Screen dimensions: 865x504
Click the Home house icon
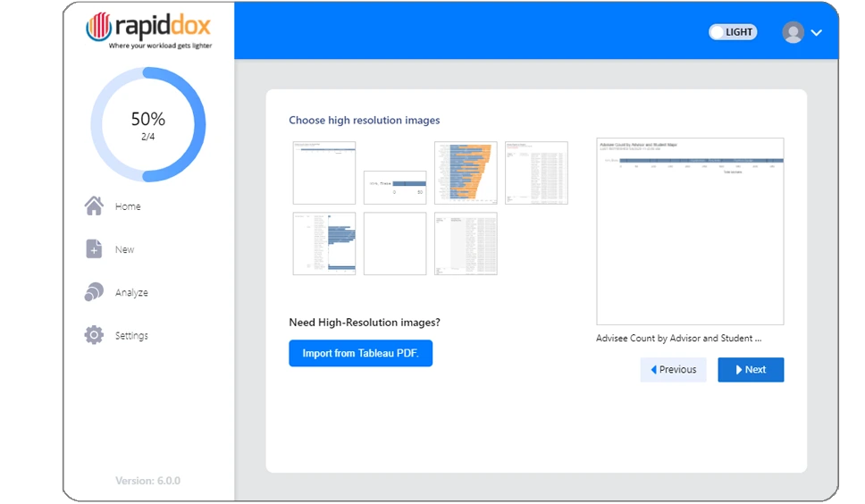pyautogui.click(x=94, y=206)
